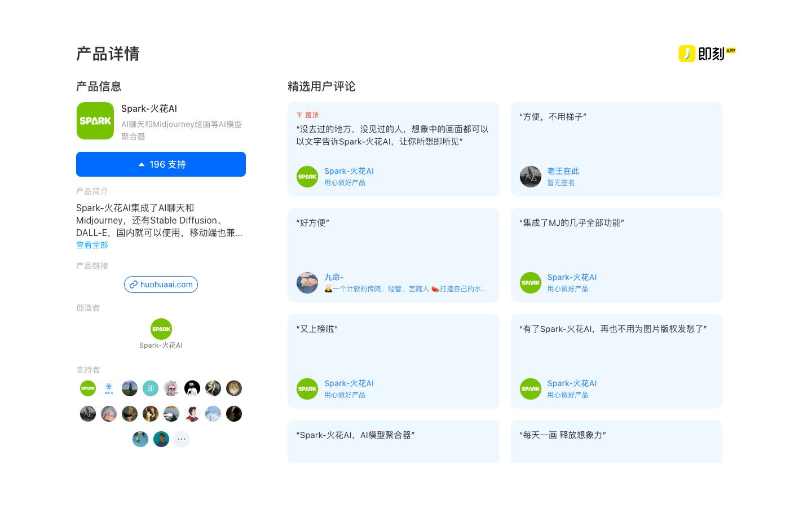The height and width of the screenshot is (508, 812).
Task: Expand remaining supporters with the ellipsis button
Action: (x=182, y=439)
